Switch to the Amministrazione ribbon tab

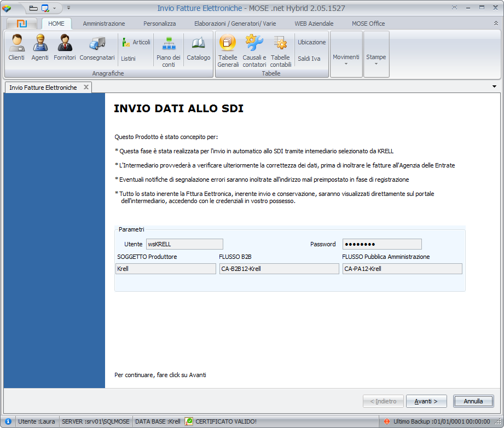[104, 24]
